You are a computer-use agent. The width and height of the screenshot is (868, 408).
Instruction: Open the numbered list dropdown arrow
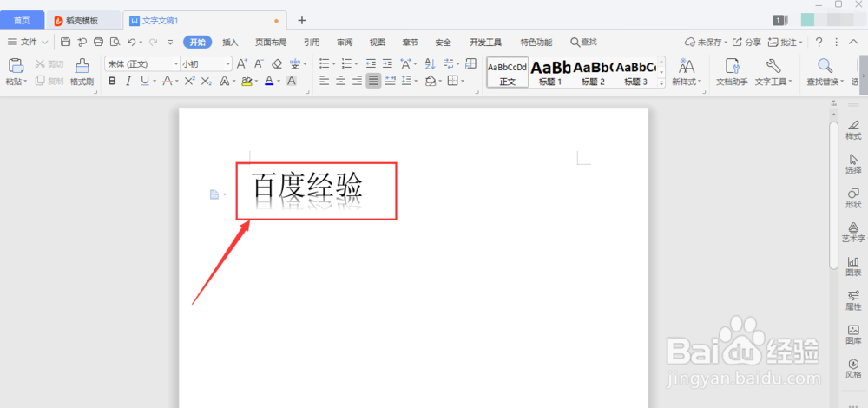pyautogui.click(x=356, y=64)
